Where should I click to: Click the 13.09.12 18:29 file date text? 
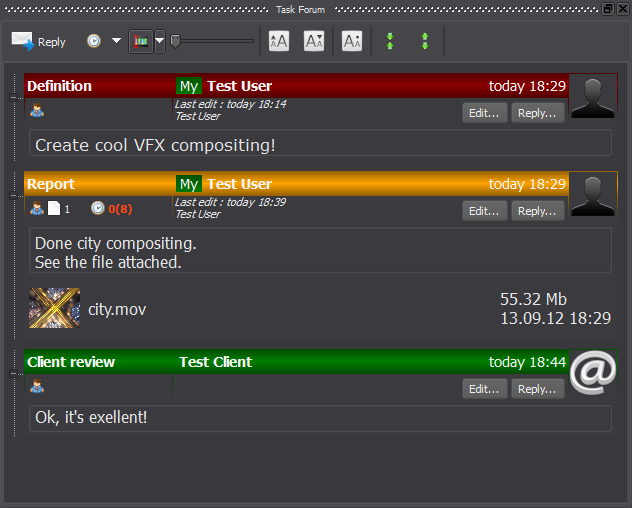pyautogui.click(x=556, y=318)
